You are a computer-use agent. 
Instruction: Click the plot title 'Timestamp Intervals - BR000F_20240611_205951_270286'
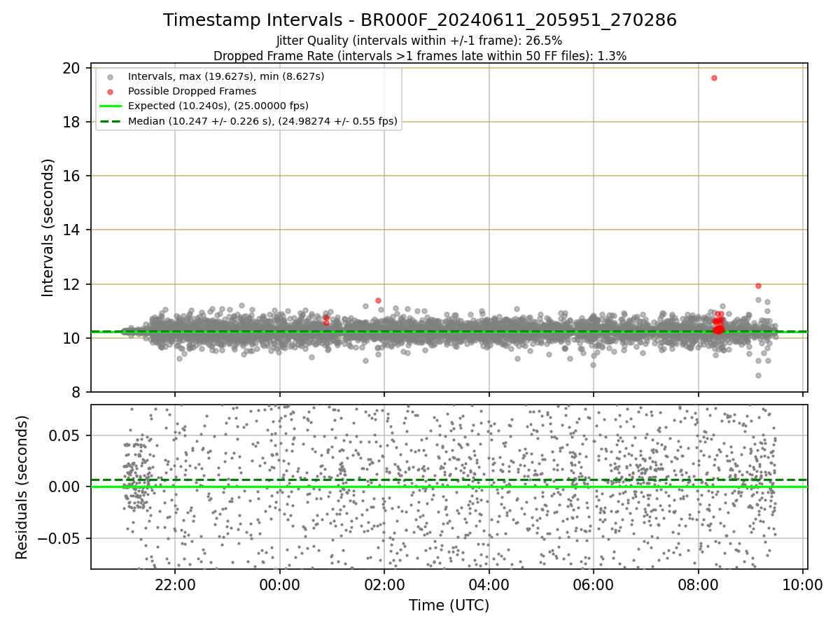pos(420,20)
